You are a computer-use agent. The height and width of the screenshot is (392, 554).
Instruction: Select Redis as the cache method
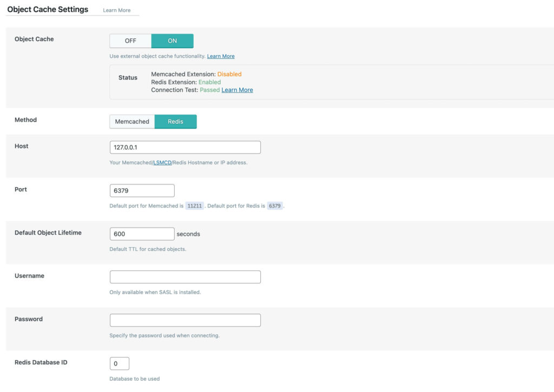point(175,121)
